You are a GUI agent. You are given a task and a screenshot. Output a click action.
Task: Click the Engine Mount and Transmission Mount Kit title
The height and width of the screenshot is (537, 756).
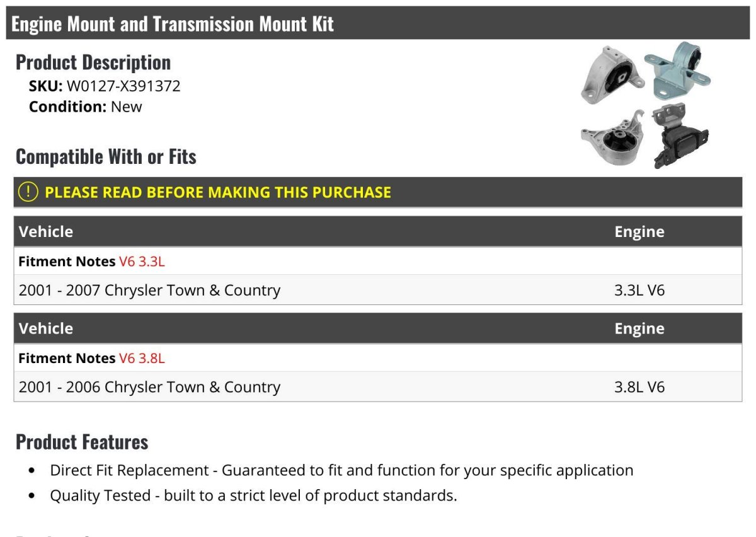[173, 24]
